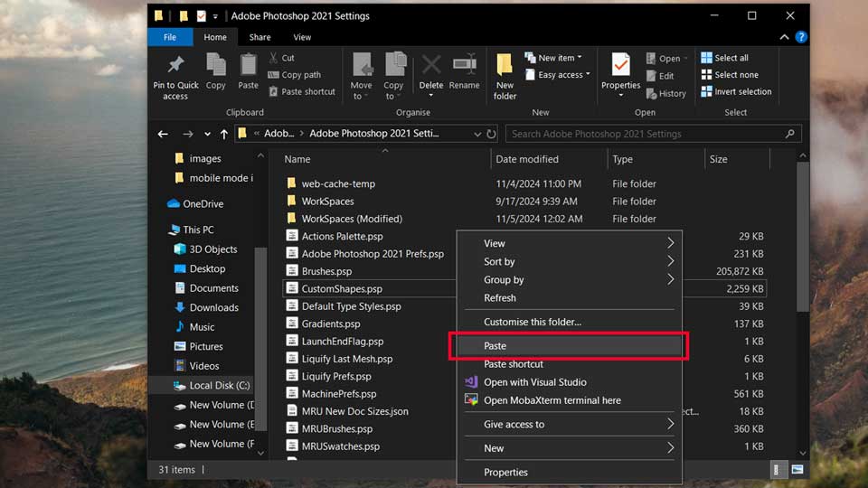Click the forward navigation arrow
Screen dimensions: 868x488
[188, 134]
